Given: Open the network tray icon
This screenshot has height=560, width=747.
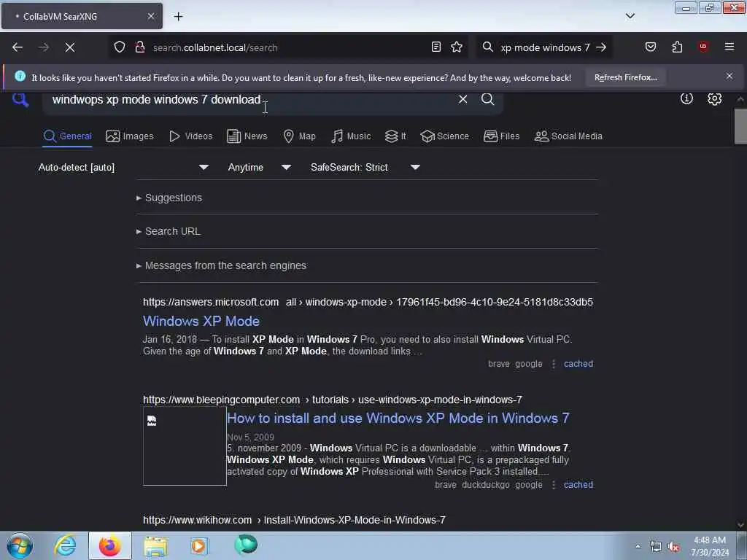Looking at the screenshot, I should coord(656,547).
